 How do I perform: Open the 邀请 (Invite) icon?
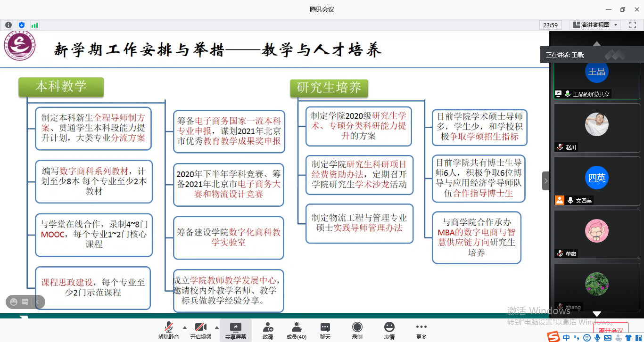click(x=268, y=331)
